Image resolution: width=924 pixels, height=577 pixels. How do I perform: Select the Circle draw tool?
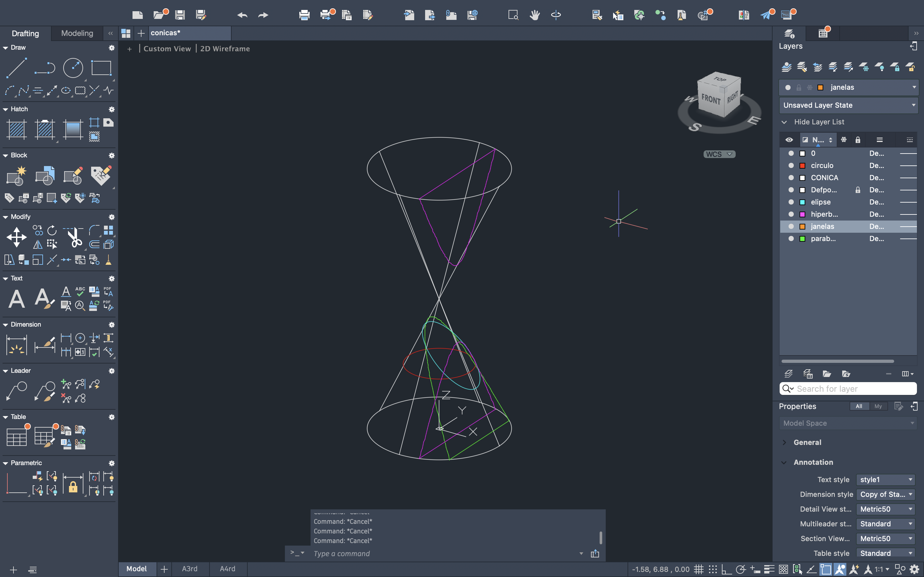click(x=73, y=68)
